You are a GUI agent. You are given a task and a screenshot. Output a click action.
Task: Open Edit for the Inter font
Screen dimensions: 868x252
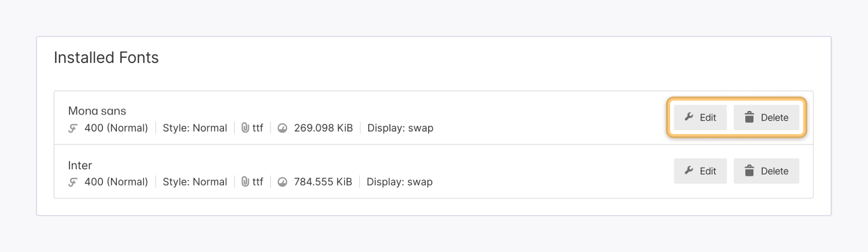[x=700, y=171]
